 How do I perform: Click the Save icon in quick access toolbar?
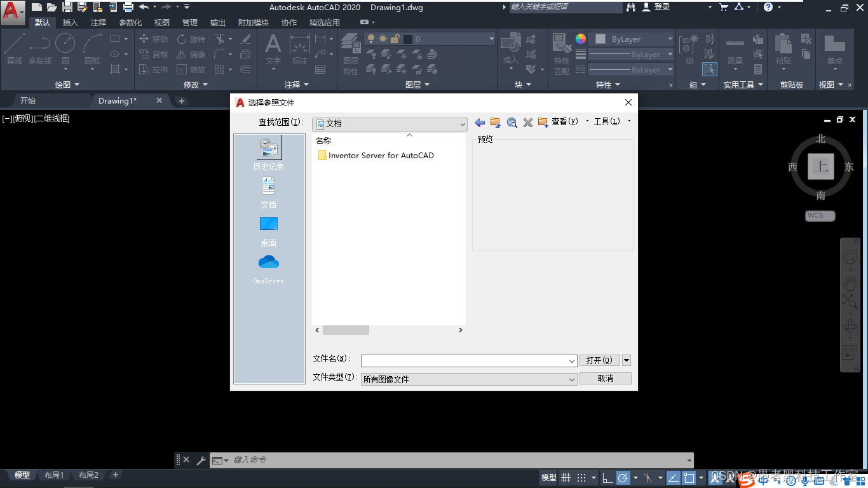pyautogui.click(x=67, y=7)
